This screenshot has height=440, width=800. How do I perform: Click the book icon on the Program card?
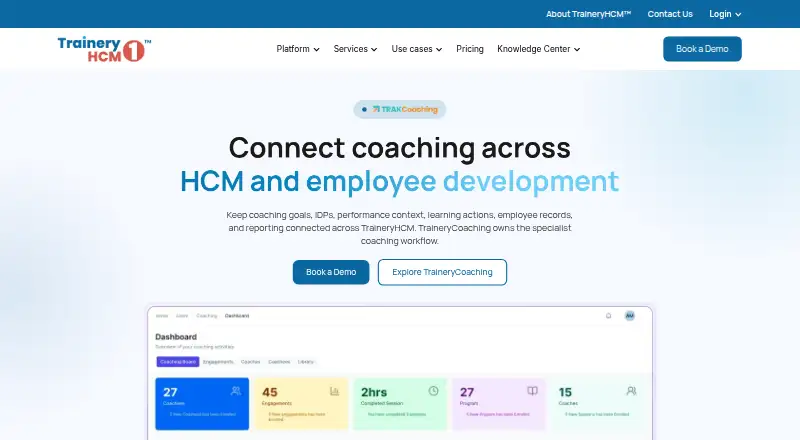532,391
